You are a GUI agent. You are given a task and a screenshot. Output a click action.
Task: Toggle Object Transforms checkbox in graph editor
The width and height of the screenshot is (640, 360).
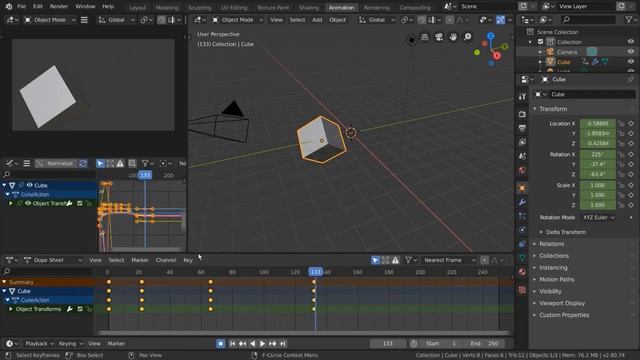click(80, 203)
